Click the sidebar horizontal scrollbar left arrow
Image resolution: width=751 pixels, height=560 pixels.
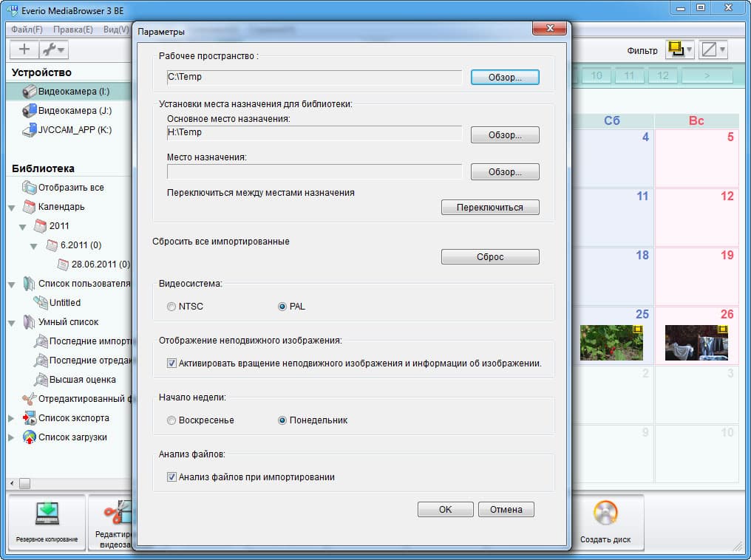[x=12, y=483]
